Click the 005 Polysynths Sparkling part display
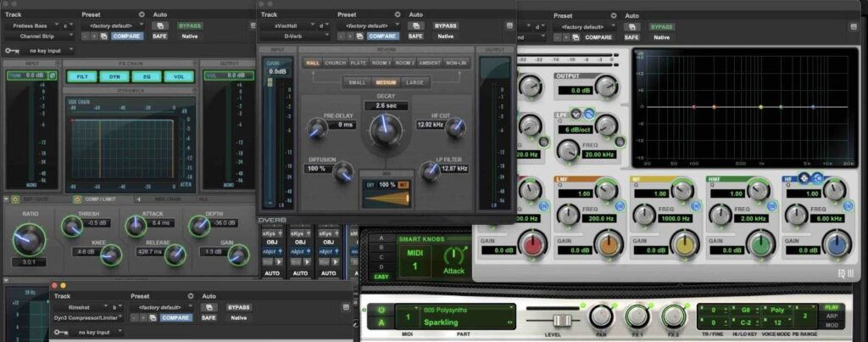Image resolution: width=868 pixels, height=342 pixels. coord(453,317)
